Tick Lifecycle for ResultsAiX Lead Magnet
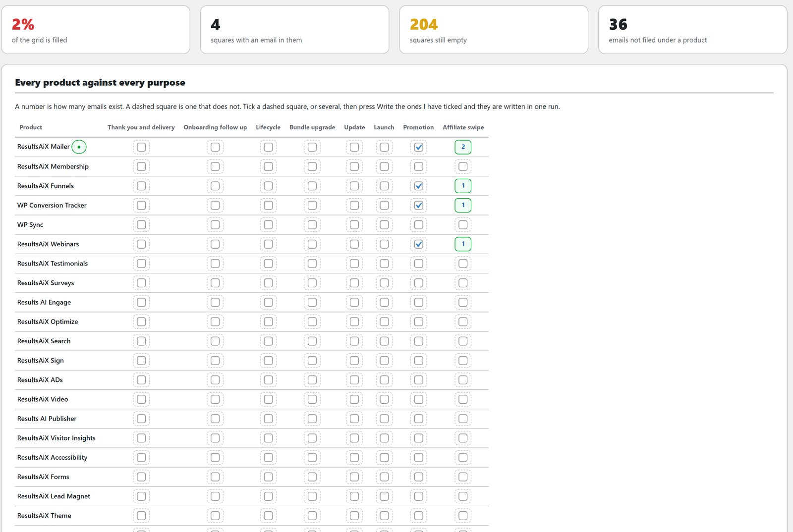 (268, 496)
